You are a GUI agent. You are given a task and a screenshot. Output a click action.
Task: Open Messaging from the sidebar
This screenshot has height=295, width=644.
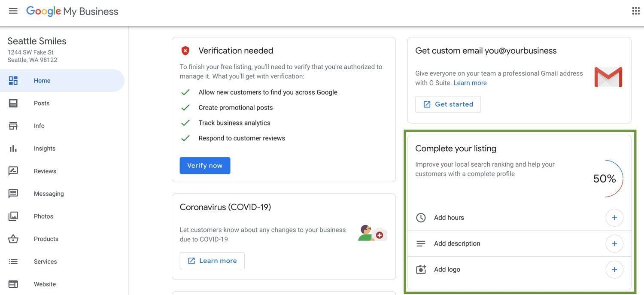[49, 194]
